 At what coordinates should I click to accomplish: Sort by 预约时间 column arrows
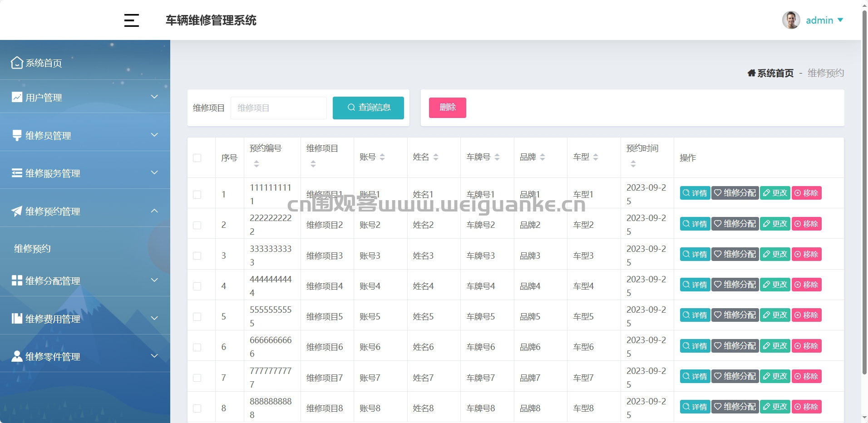pyautogui.click(x=633, y=164)
